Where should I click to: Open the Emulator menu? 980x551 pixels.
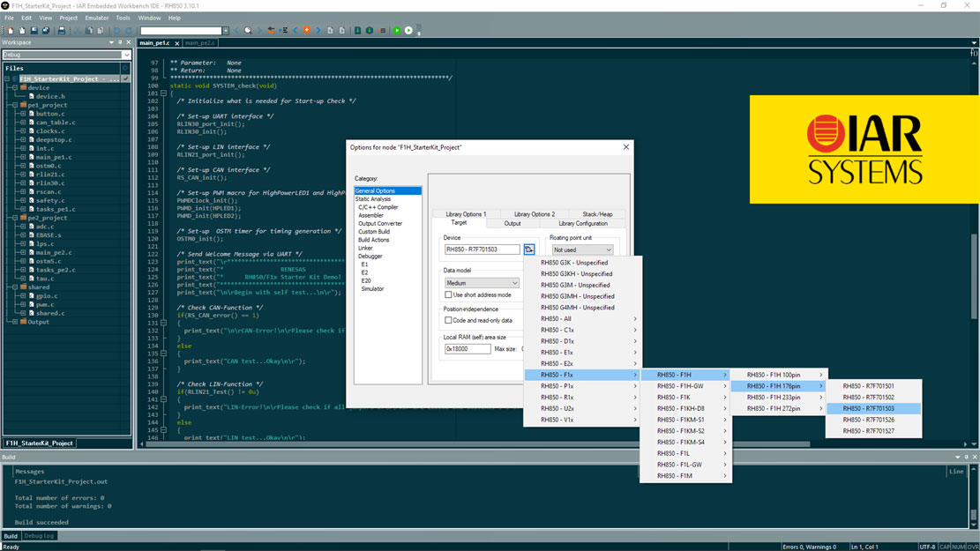click(x=97, y=18)
